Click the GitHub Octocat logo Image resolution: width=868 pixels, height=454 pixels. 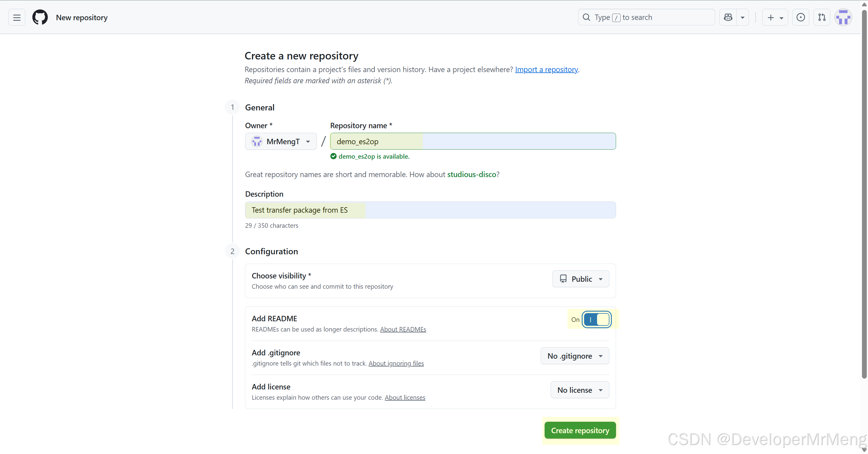40,17
